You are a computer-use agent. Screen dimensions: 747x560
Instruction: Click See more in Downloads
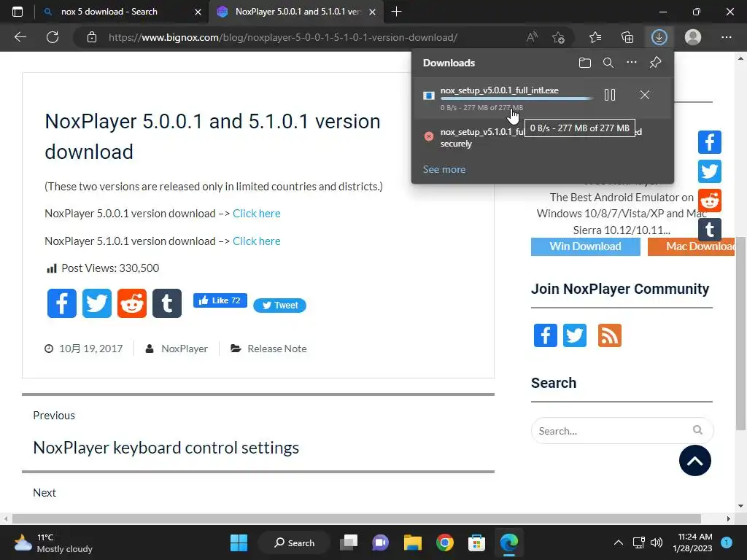coord(444,169)
